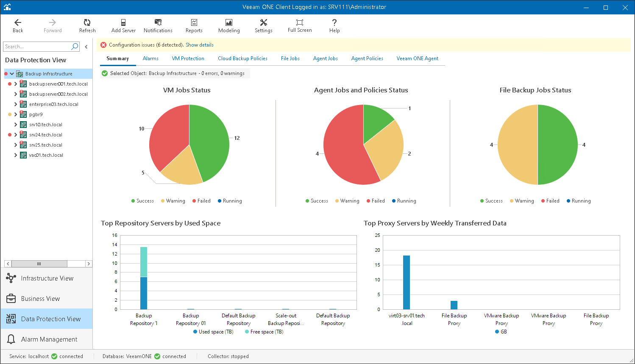Open Business View pane
Viewport: 635px width, 364px height.
(47, 299)
